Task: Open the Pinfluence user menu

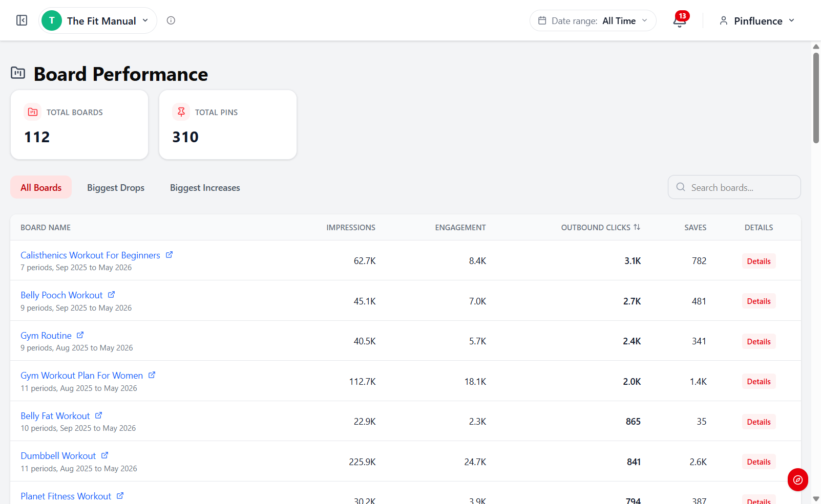Action: [757, 20]
